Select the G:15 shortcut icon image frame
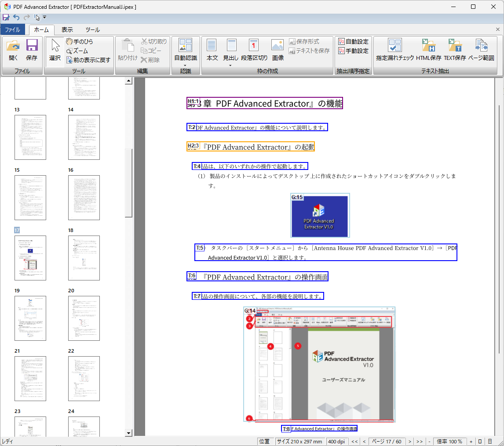Screen dimensions: 504x446 (320, 215)
